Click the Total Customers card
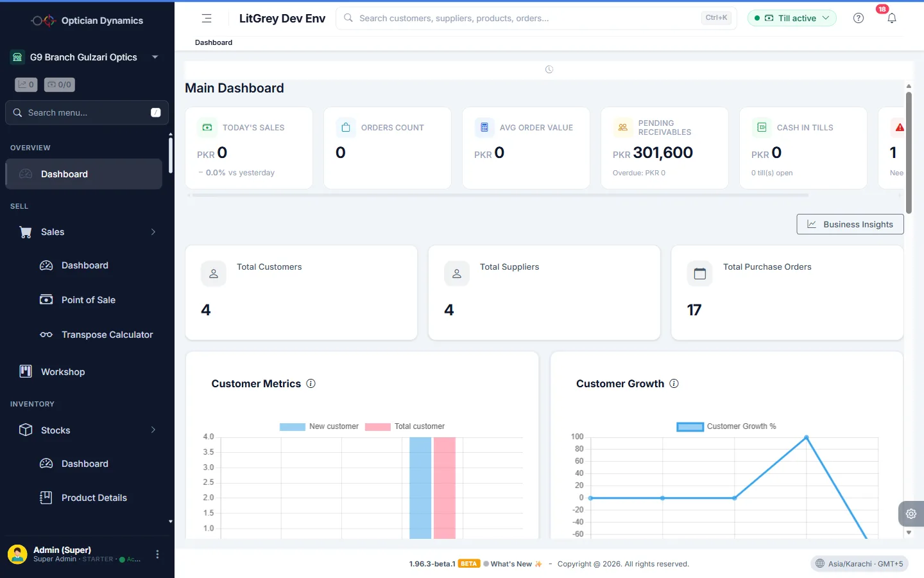 tap(302, 293)
